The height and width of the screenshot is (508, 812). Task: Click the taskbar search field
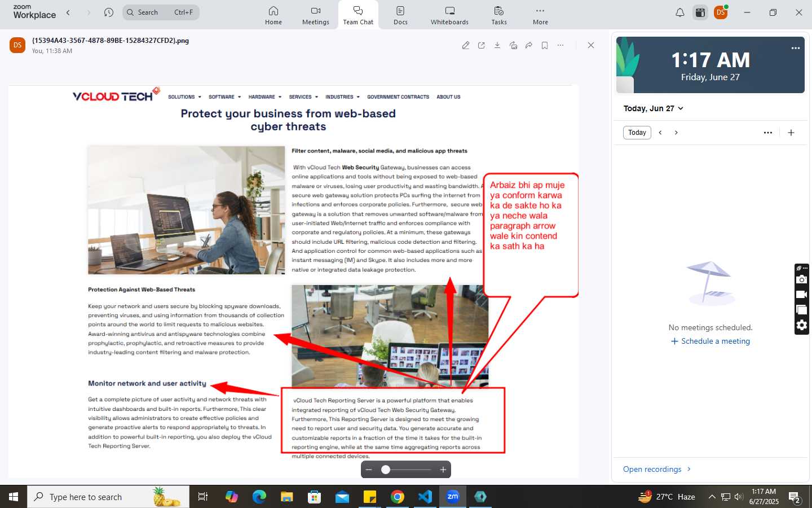coord(108,497)
